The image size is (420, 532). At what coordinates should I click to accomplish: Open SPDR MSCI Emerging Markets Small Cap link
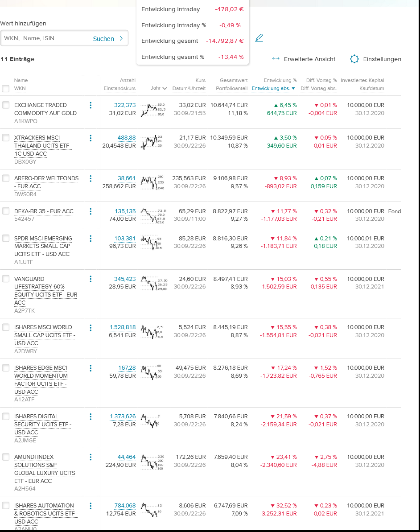coord(43,246)
